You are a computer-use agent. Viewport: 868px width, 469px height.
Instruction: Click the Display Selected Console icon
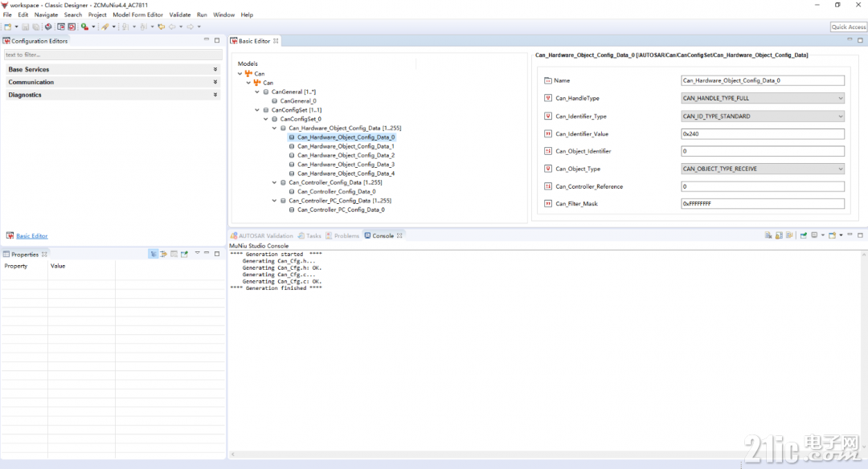tap(815, 235)
